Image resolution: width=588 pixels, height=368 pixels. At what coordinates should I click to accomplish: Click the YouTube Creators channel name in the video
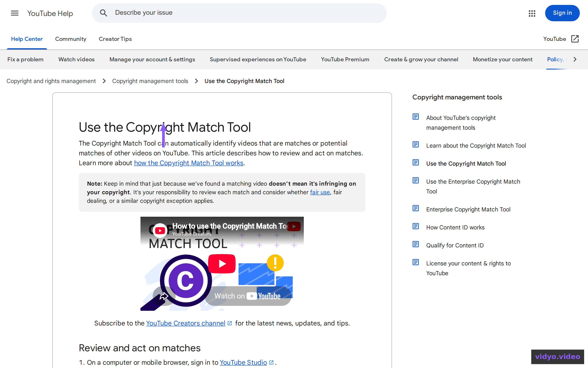coord(192,234)
